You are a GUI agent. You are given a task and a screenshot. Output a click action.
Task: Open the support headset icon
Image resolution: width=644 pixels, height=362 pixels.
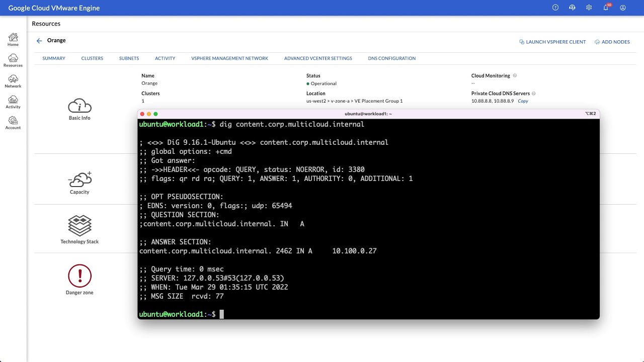pyautogui.click(x=572, y=7)
